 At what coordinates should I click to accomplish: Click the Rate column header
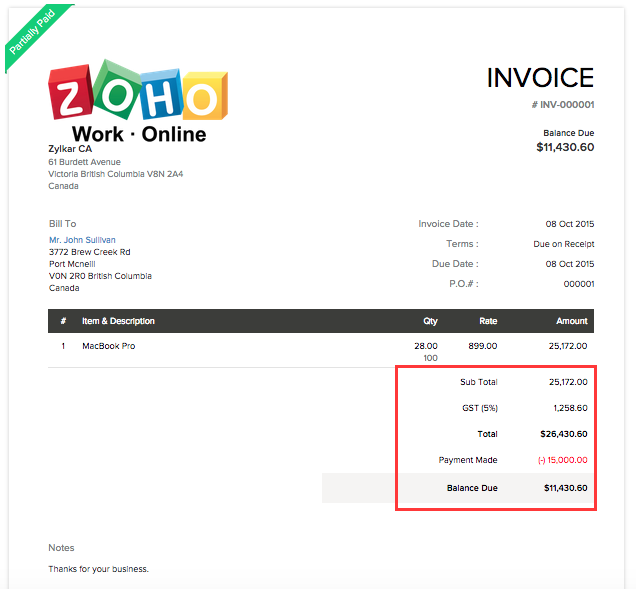[x=488, y=321]
